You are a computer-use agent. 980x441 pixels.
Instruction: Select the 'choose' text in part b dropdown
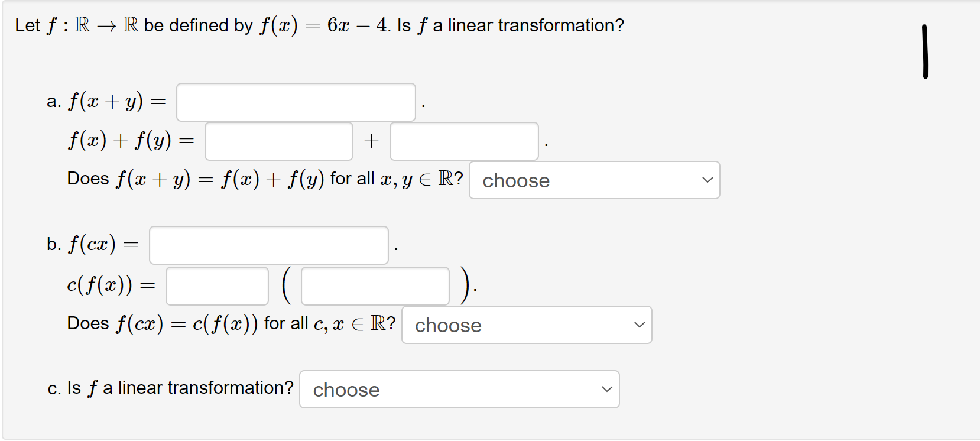(447, 325)
